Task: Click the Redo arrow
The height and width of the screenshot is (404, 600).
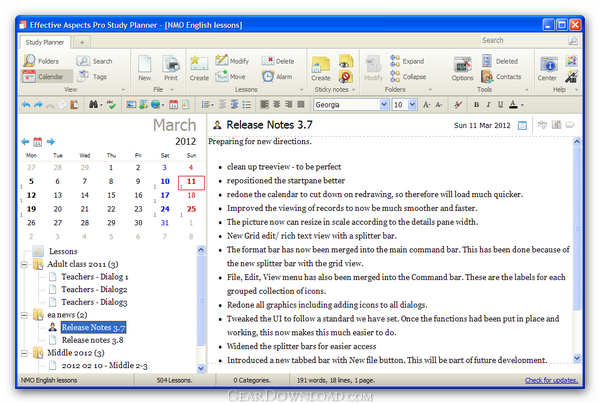Action: 38,104
